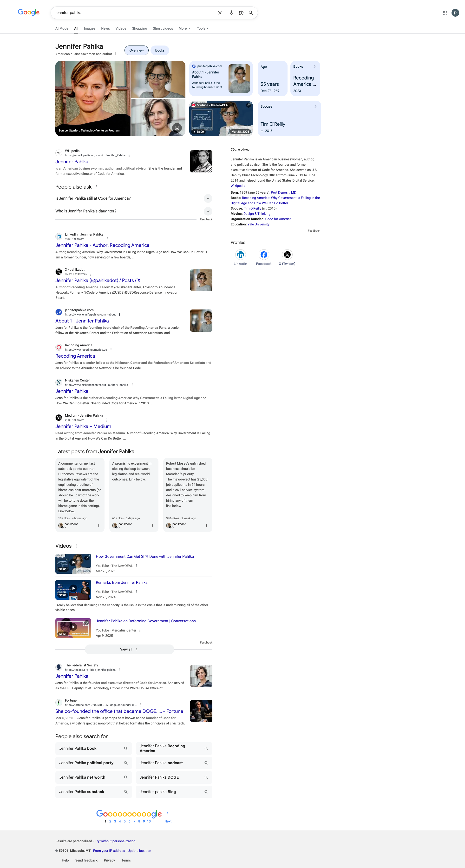
Task: Click magnifier search icon in search bar
Action: [251, 13]
